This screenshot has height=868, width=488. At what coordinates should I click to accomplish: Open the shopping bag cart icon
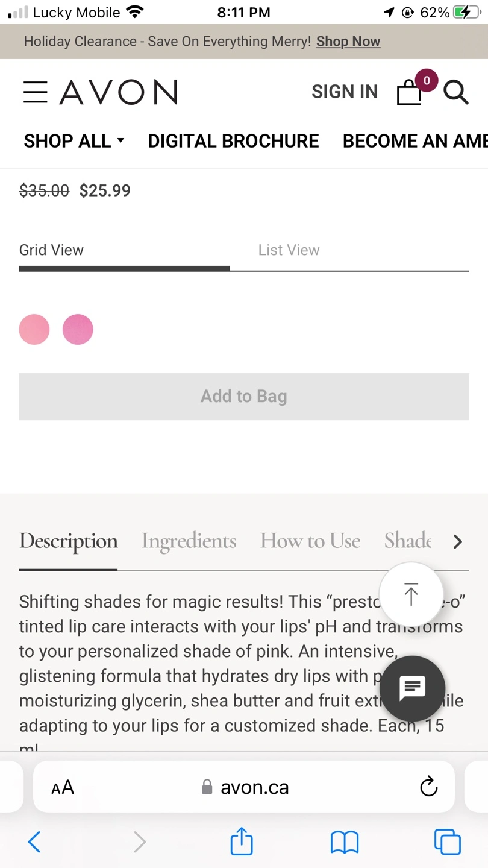pos(410,92)
